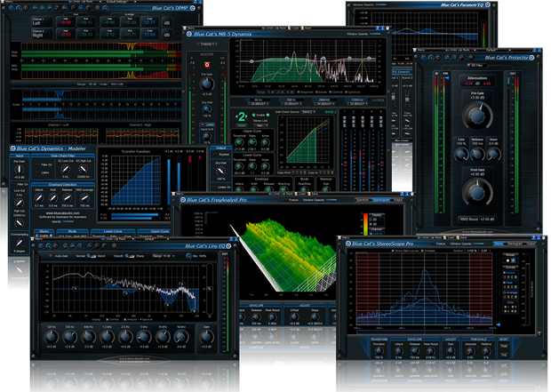Click the dB unit button on DPMP Right channel row
The image size is (551, 392).
point(167,35)
